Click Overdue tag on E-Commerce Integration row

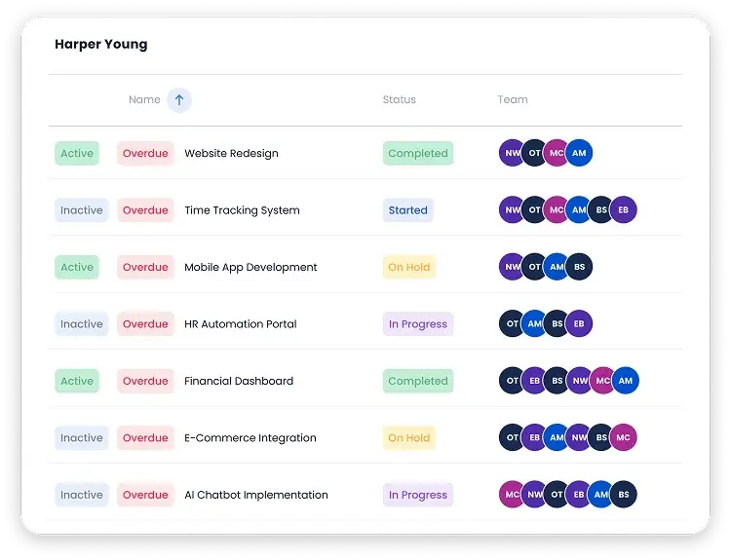tap(145, 438)
